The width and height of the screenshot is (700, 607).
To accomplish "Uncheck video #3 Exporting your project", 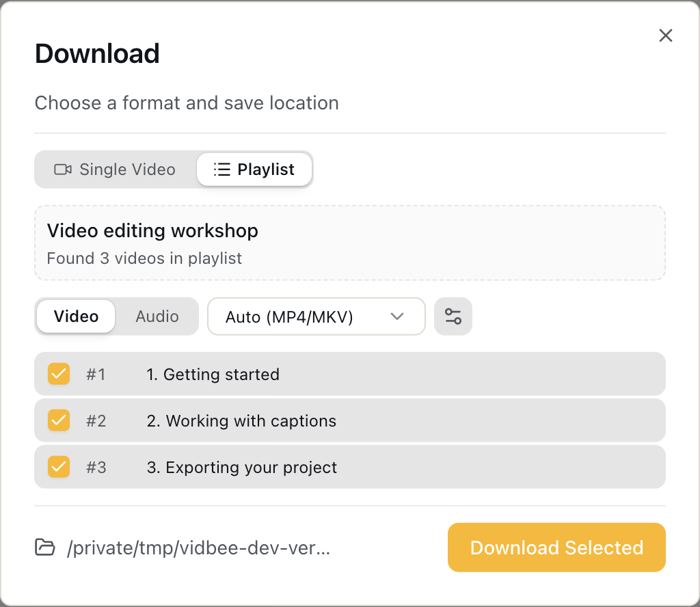I will (x=59, y=467).
